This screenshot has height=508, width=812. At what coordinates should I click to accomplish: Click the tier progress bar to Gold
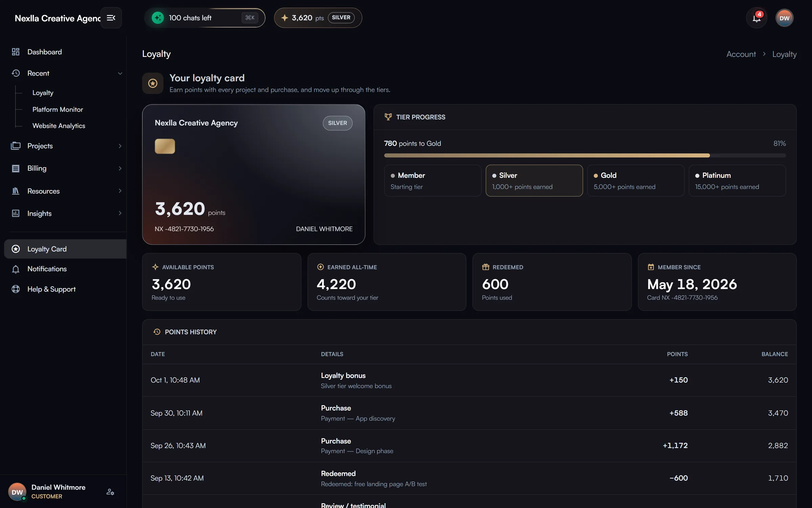tap(585, 155)
